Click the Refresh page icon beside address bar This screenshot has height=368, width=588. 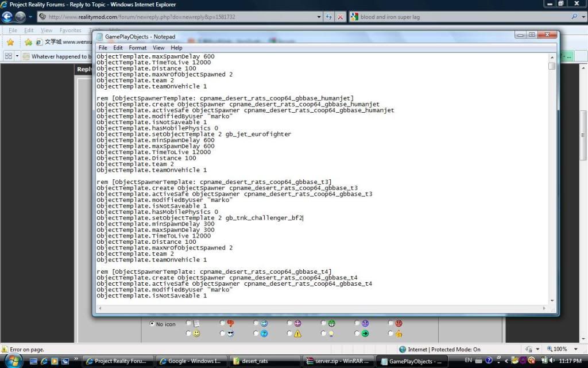[329, 17]
